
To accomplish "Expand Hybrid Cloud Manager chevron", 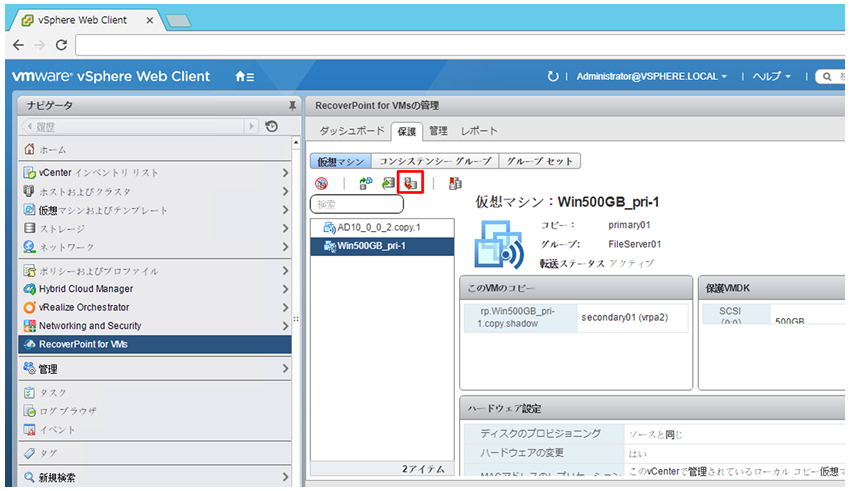I will 285,289.
